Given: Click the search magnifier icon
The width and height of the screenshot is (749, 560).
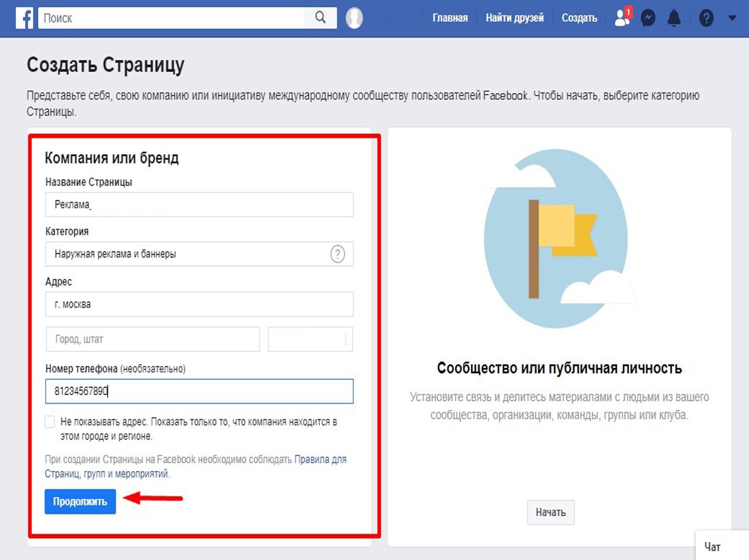Looking at the screenshot, I should pyautogui.click(x=320, y=18).
